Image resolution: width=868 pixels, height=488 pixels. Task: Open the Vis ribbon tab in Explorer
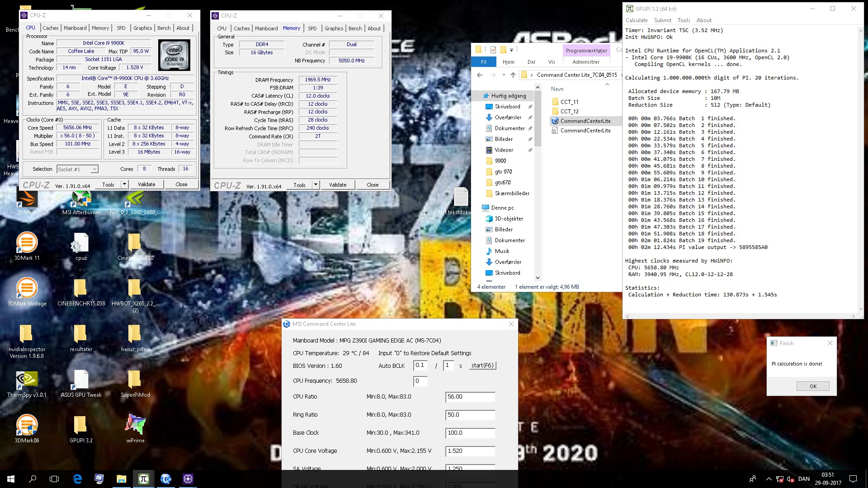pyautogui.click(x=552, y=62)
